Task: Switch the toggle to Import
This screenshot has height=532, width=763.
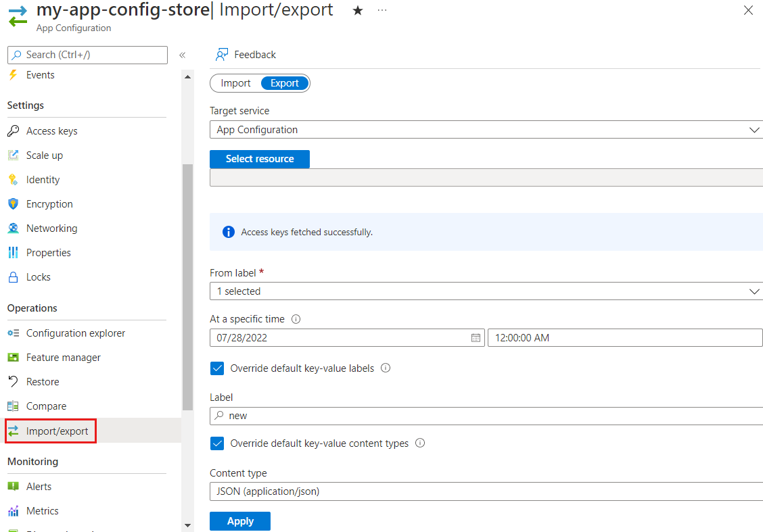Action: [x=235, y=83]
